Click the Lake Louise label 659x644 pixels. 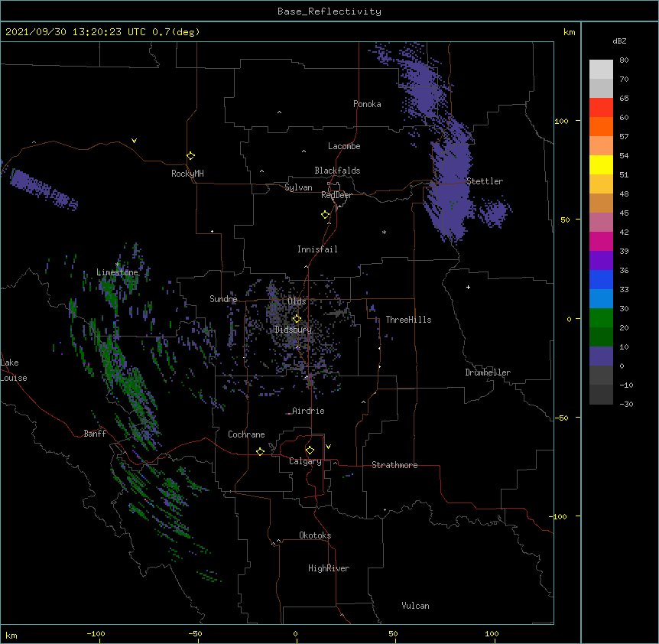pos(14,370)
